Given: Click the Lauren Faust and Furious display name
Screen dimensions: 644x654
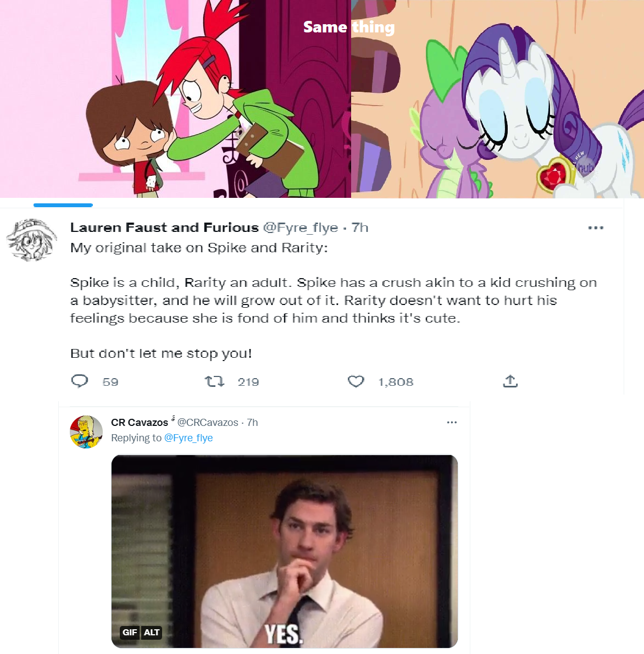Looking at the screenshot, I should (164, 227).
